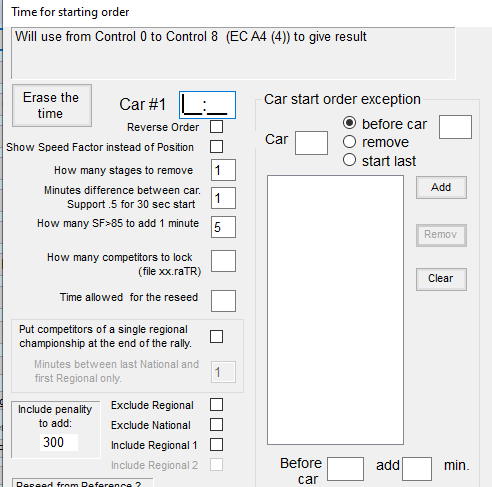
Task: Click the Add exception button
Action: [x=441, y=187]
